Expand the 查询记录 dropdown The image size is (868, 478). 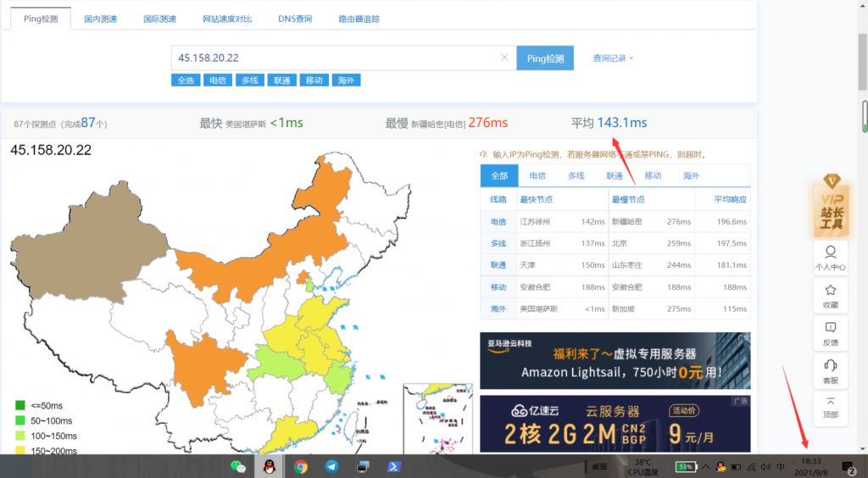click(x=613, y=58)
